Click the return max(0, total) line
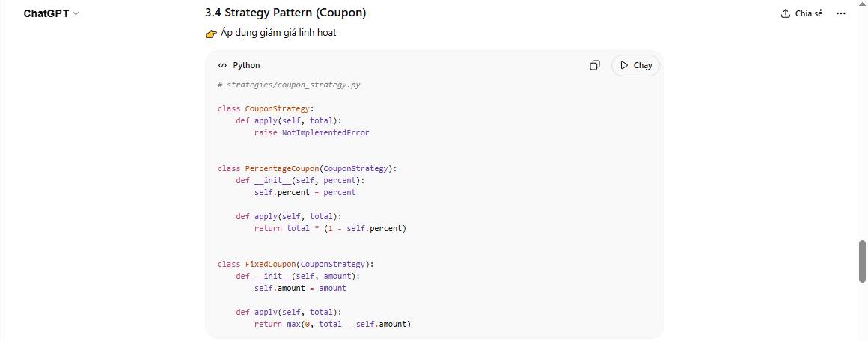Screen dimensions: 868x341 [332, 324]
